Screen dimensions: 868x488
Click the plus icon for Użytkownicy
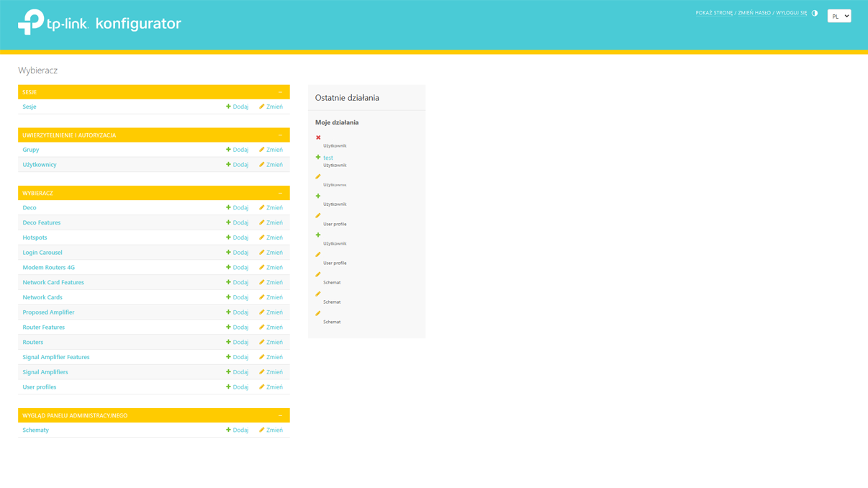click(x=229, y=164)
